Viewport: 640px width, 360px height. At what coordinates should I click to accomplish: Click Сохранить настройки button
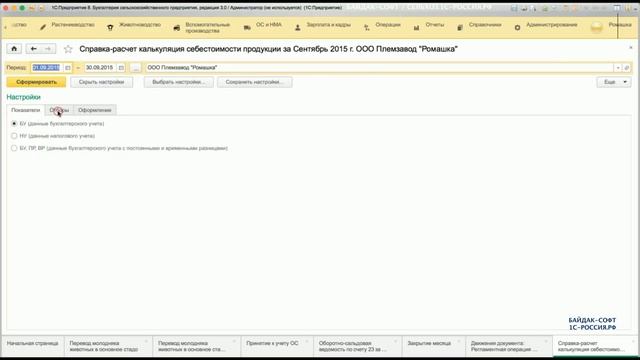point(255,82)
